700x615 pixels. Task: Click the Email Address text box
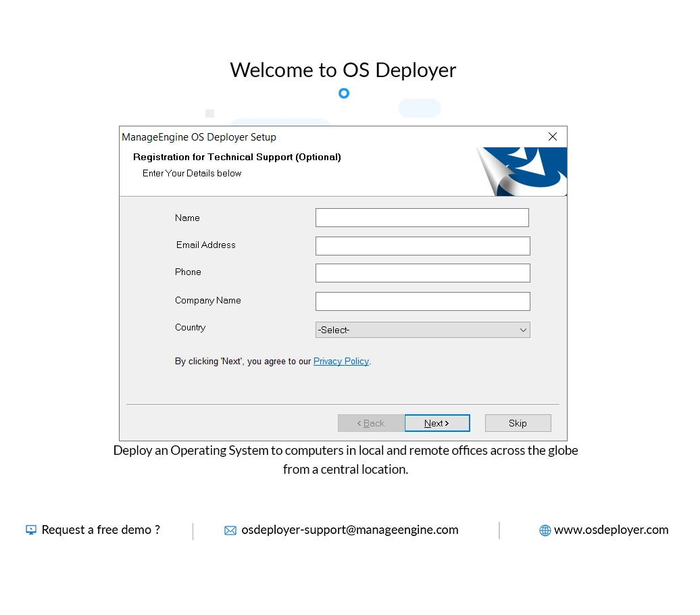[422, 245]
